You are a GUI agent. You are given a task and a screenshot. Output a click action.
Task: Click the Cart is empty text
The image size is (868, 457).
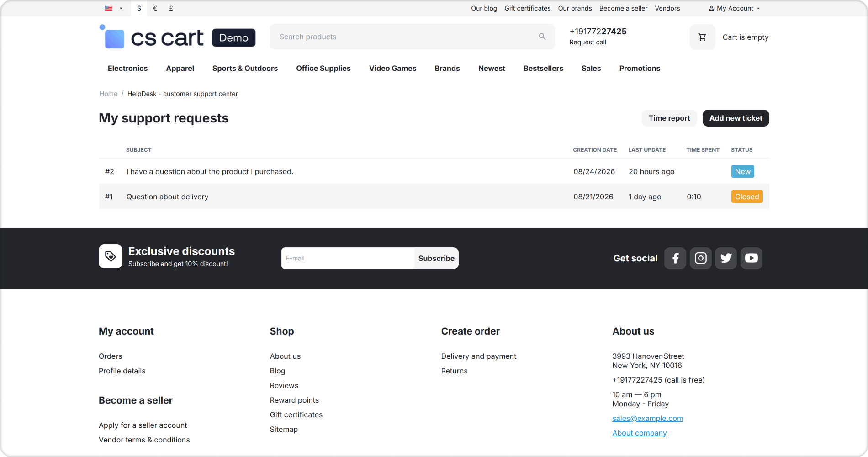click(x=746, y=37)
